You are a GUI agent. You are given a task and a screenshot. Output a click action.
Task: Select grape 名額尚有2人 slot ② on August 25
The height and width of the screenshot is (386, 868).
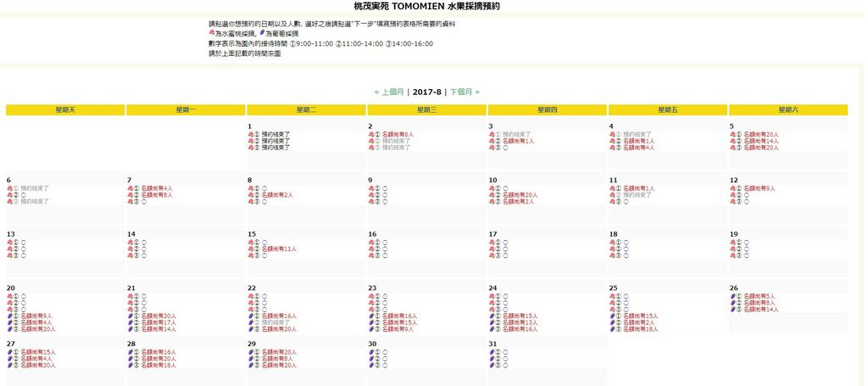(x=639, y=323)
